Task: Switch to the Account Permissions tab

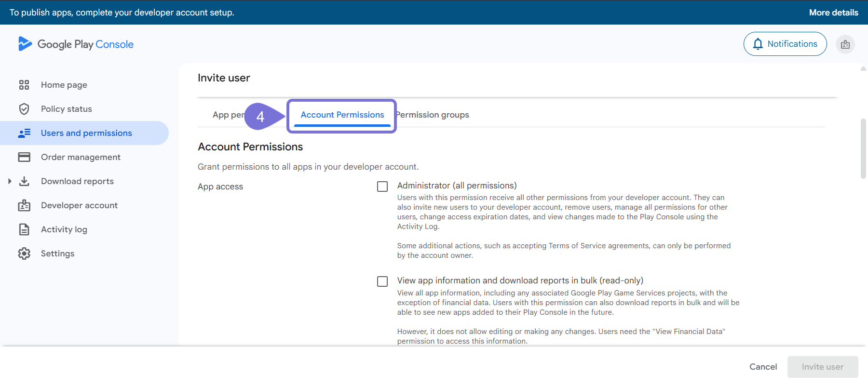Action: click(342, 115)
